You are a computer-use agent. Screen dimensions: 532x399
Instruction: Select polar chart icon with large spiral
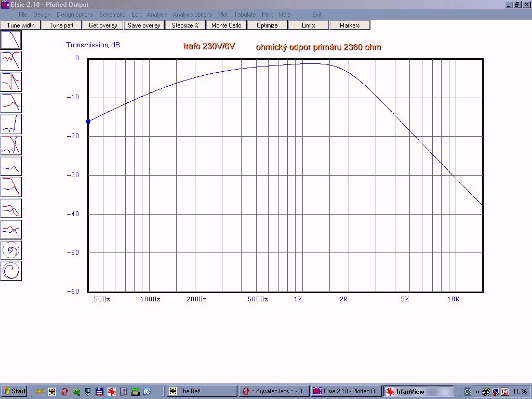coord(11,271)
